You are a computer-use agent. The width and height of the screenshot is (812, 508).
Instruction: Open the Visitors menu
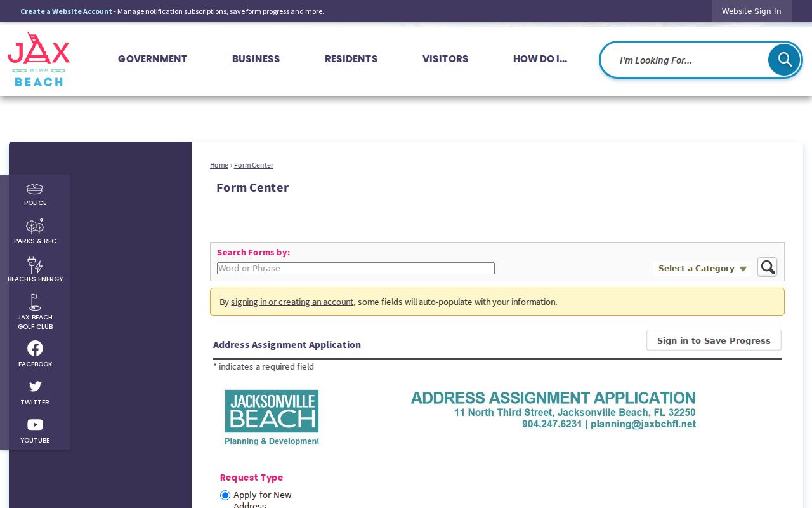click(x=445, y=59)
